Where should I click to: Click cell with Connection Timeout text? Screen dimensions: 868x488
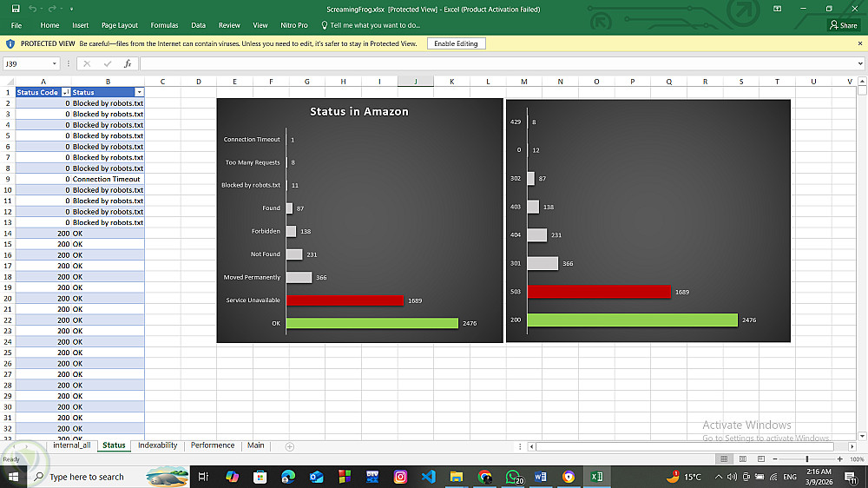click(x=108, y=179)
